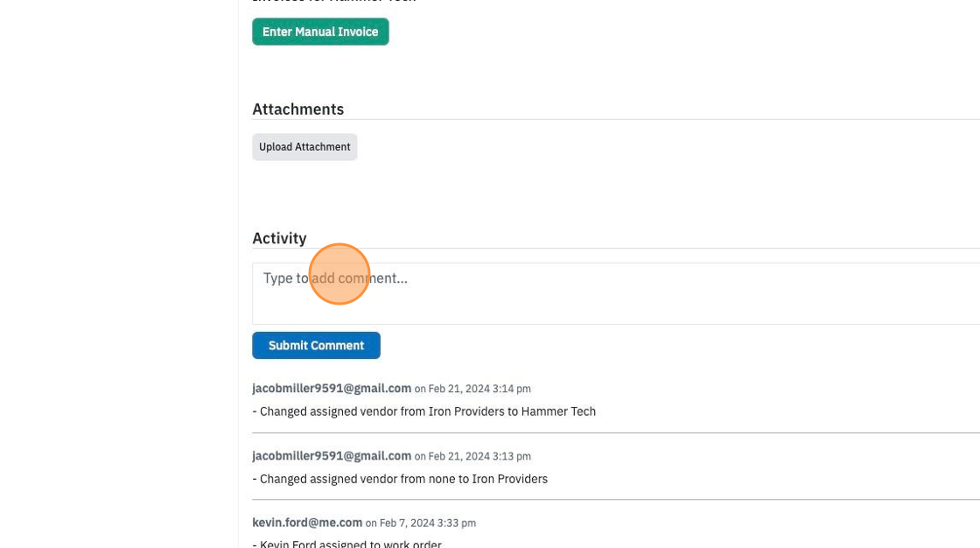Submit the comment with Submit Comment

pyautogui.click(x=316, y=345)
